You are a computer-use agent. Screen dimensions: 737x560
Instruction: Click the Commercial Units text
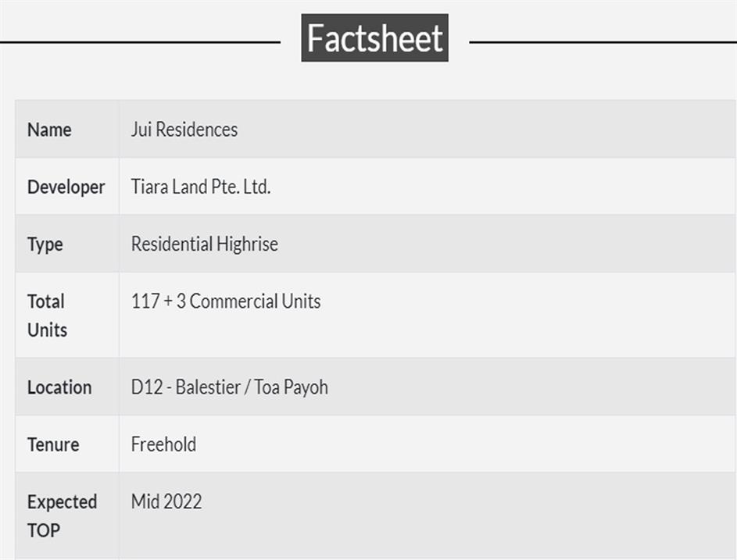click(x=255, y=301)
